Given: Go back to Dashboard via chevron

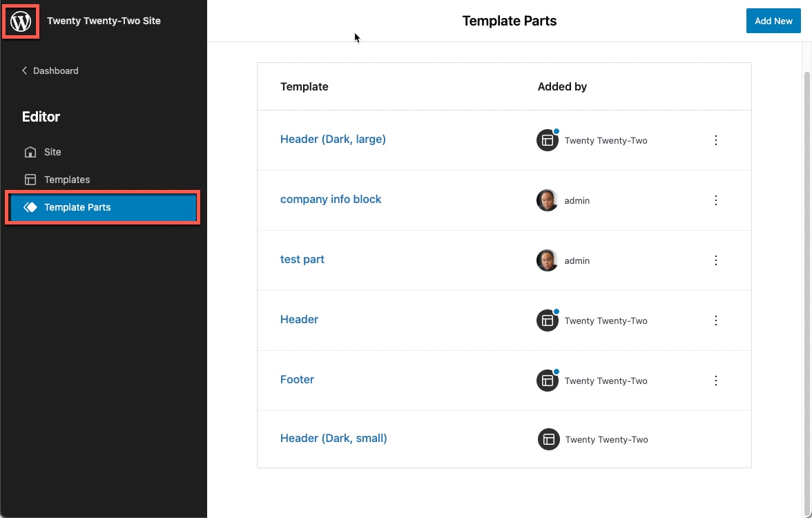Looking at the screenshot, I should (25, 70).
